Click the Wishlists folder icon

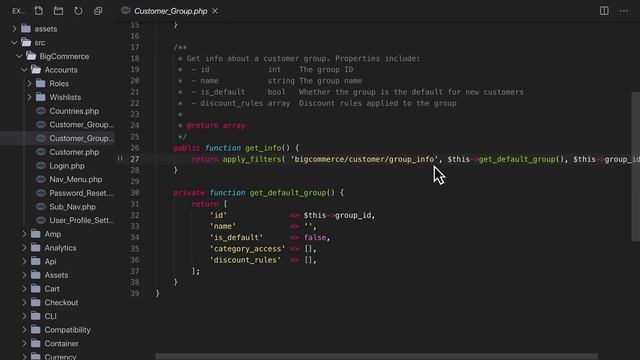point(40,97)
